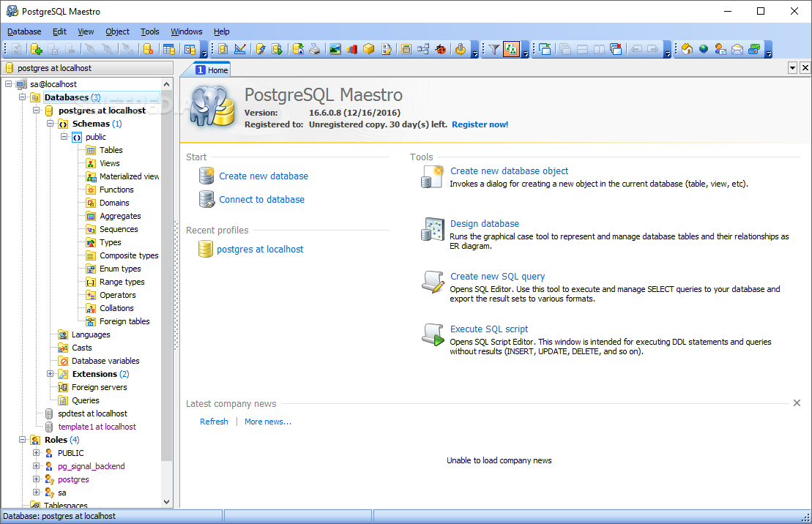Click the bar chart diagram icon
Image resolution: width=812 pixels, height=524 pixels.
[x=352, y=49]
